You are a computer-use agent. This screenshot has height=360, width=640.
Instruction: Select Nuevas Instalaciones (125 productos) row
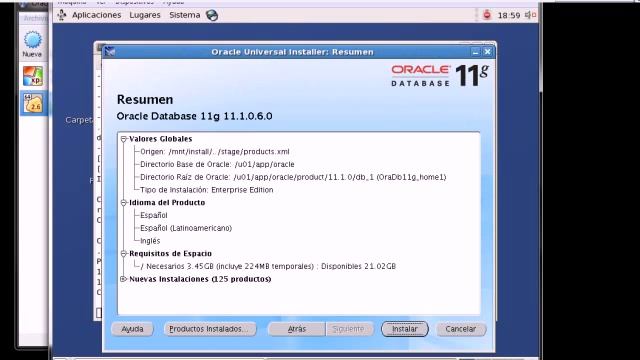tap(200, 279)
